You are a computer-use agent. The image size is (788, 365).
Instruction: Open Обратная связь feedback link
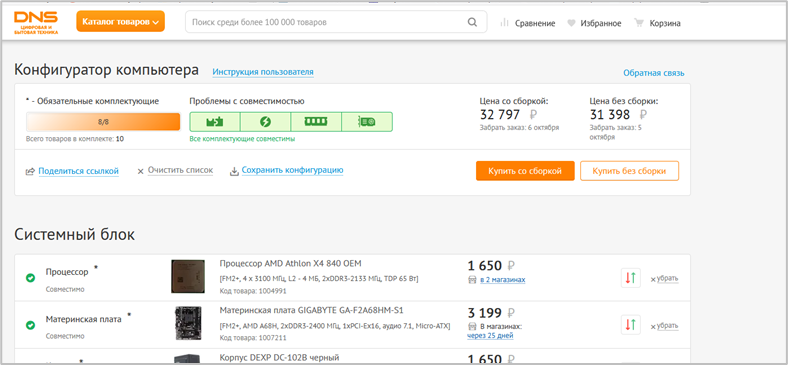tap(654, 73)
